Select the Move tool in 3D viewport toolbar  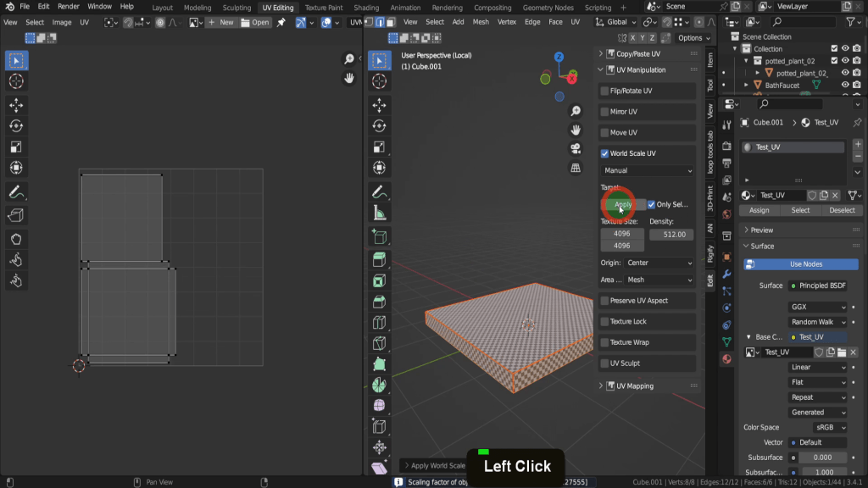click(379, 104)
